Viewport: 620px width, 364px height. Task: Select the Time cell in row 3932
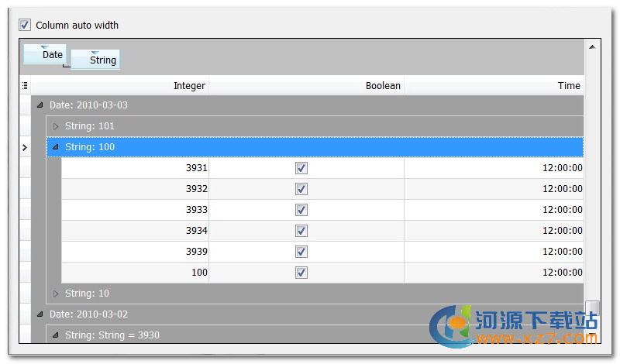494,189
